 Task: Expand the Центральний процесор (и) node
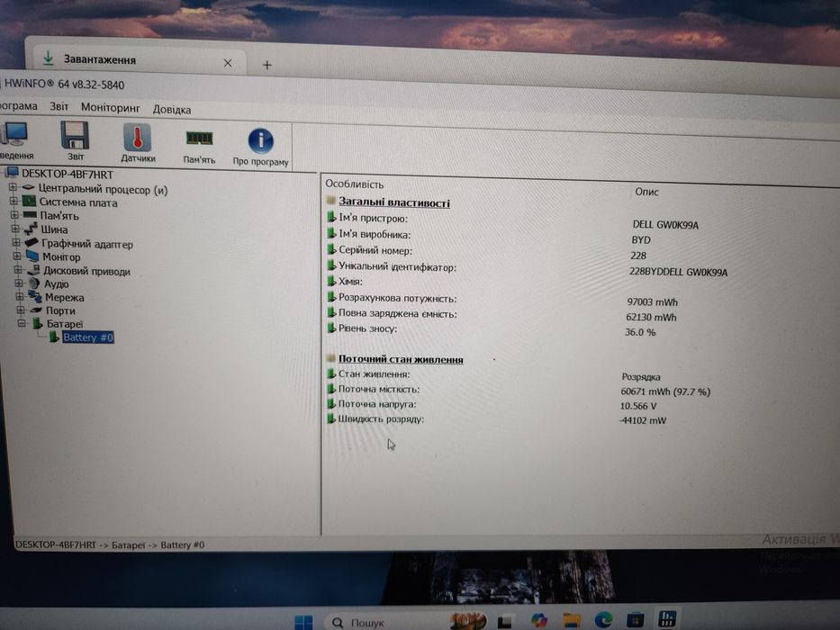[13, 187]
